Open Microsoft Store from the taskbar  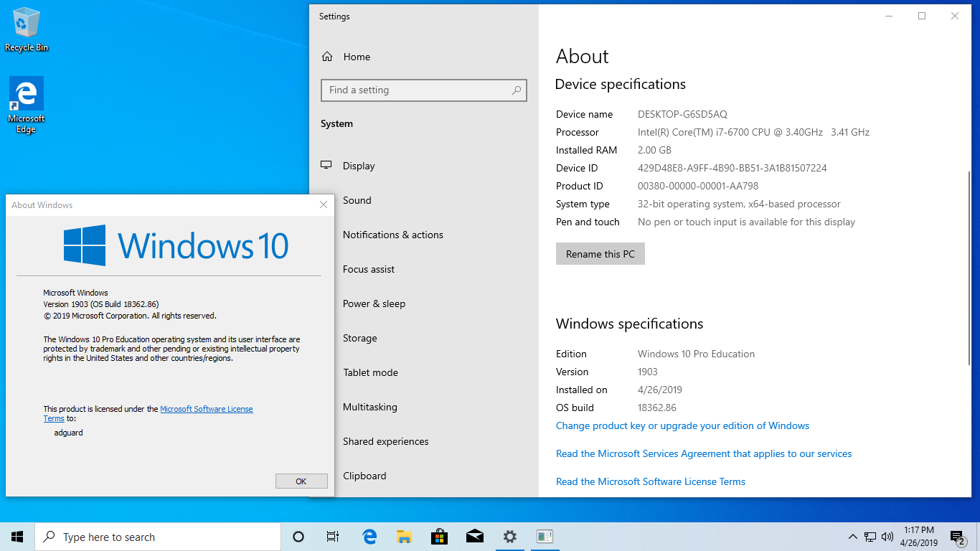(x=439, y=537)
